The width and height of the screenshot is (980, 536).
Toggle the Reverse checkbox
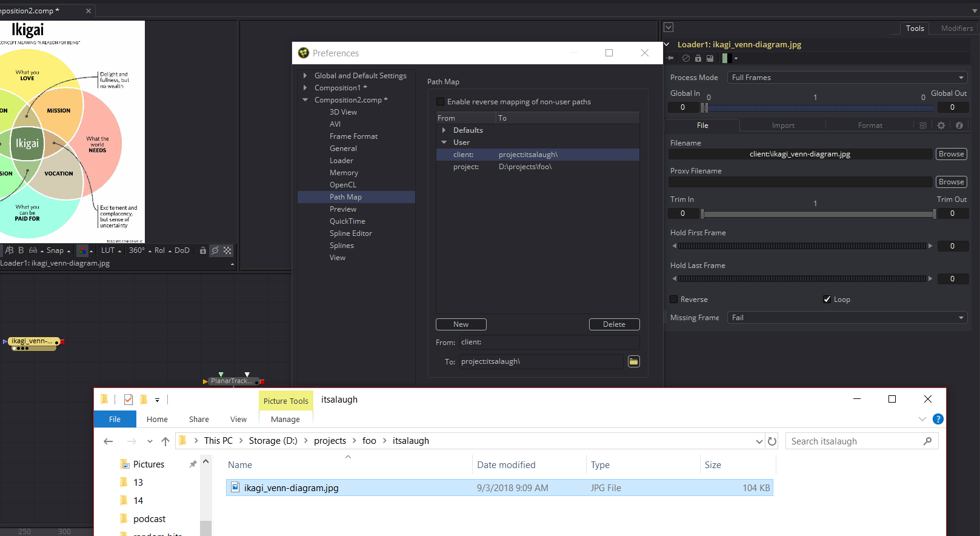point(673,300)
